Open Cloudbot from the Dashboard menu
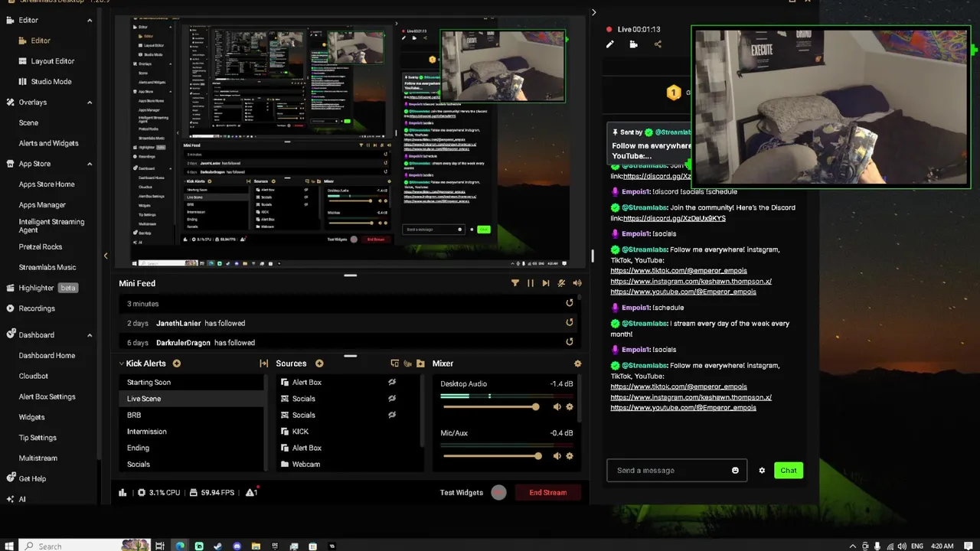The height and width of the screenshot is (551, 980). (x=34, y=376)
